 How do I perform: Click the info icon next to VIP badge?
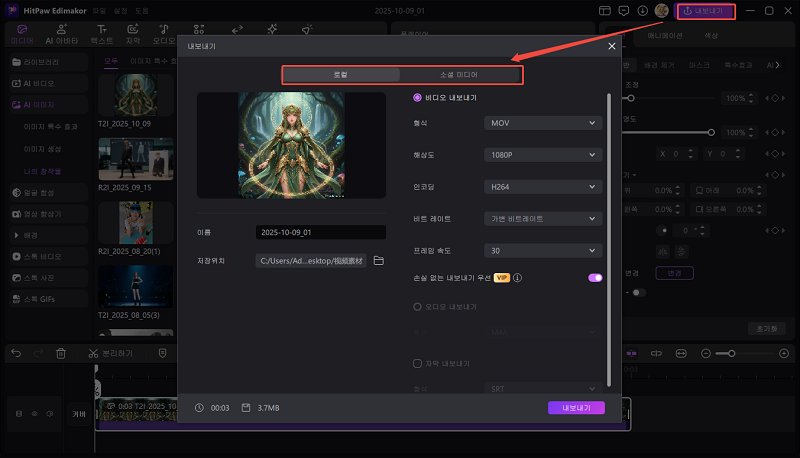click(519, 278)
